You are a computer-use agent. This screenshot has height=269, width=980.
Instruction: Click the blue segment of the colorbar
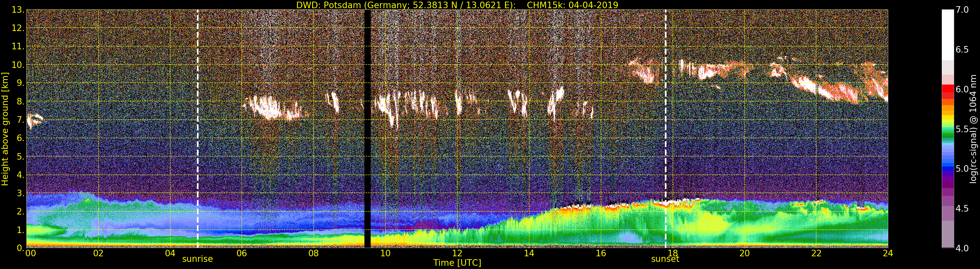[x=948, y=168]
